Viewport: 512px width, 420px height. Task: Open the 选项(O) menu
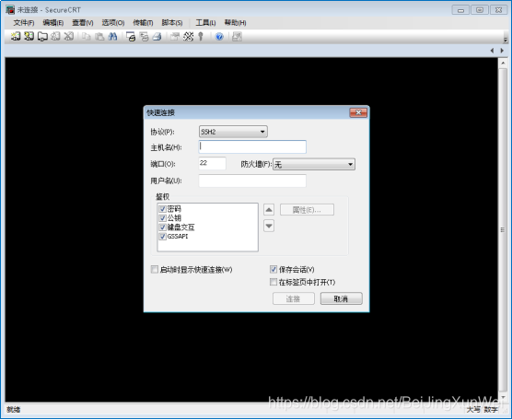[113, 22]
